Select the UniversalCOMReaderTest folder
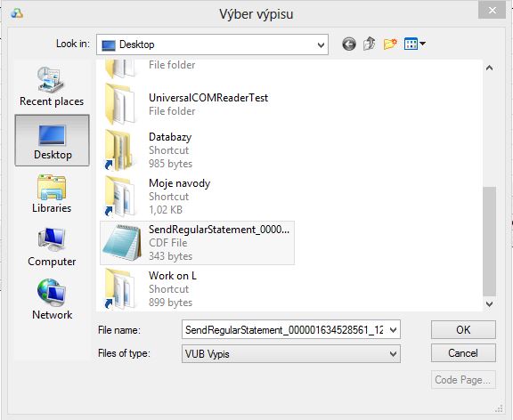This screenshot has width=513, height=420. click(197, 104)
